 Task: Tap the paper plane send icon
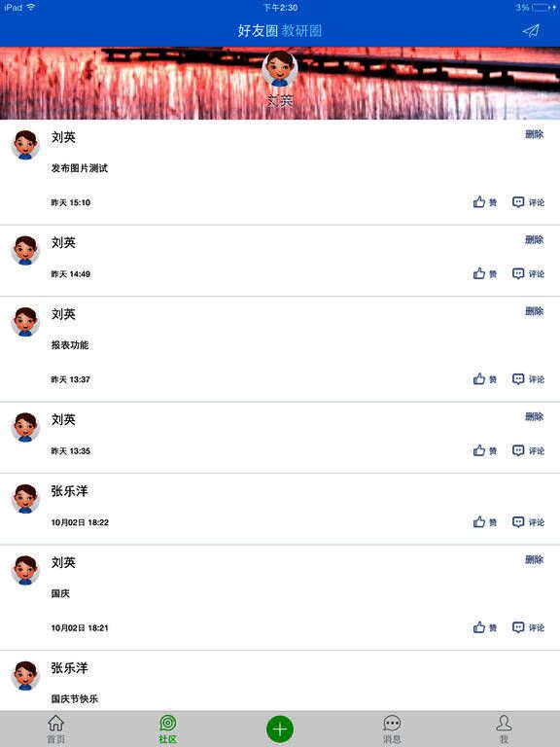coord(531,31)
